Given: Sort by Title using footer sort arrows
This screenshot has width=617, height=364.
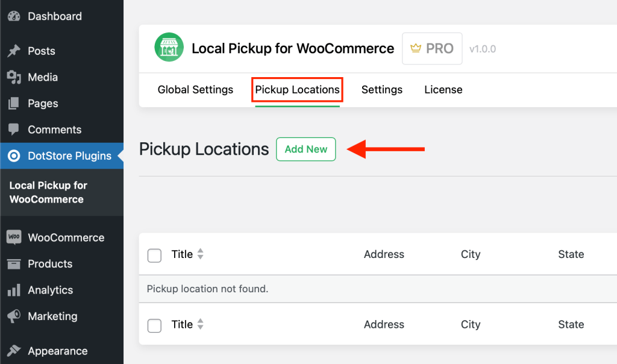Looking at the screenshot, I should pyautogui.click(x=201, y=324).
